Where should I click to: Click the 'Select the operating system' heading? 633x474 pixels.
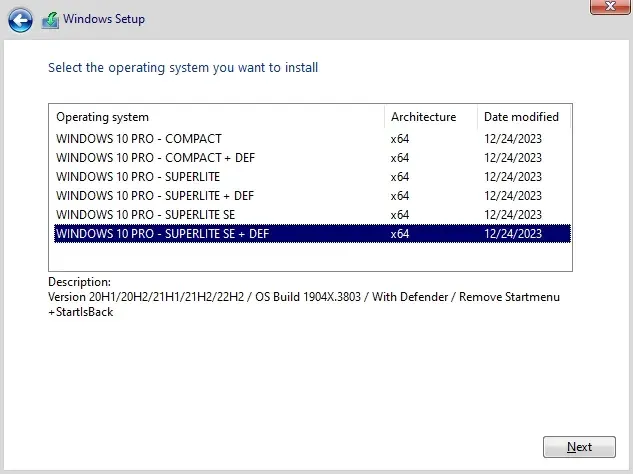point(183,67)
